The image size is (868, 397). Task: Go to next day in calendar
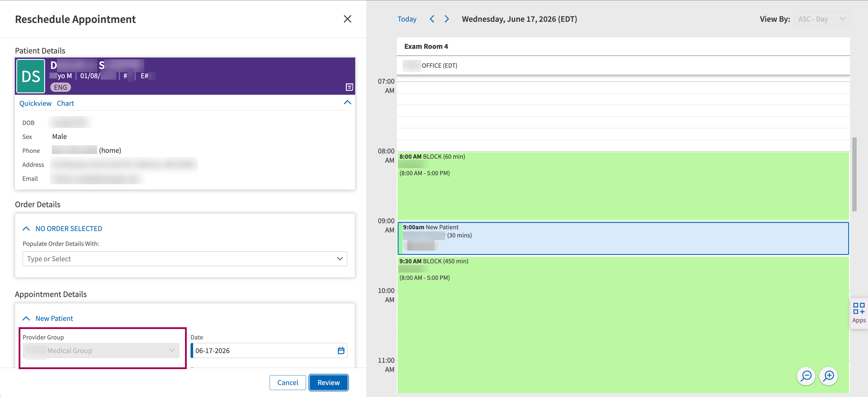(447, 19)
